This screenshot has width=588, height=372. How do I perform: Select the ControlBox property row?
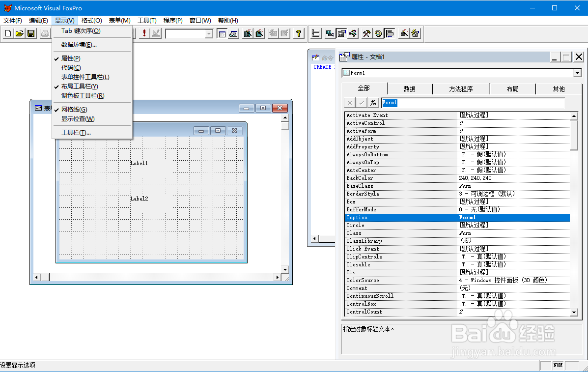[x=457, y=304]
